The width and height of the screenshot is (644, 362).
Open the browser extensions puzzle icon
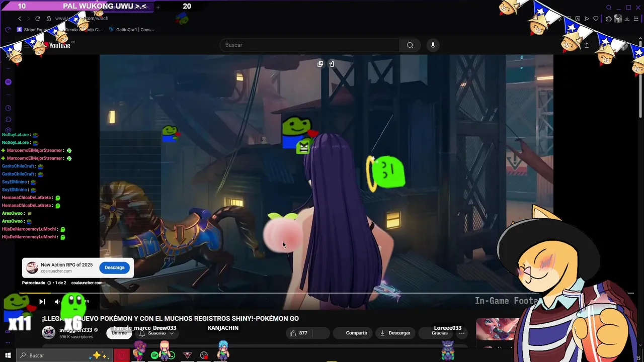(609, 19)
